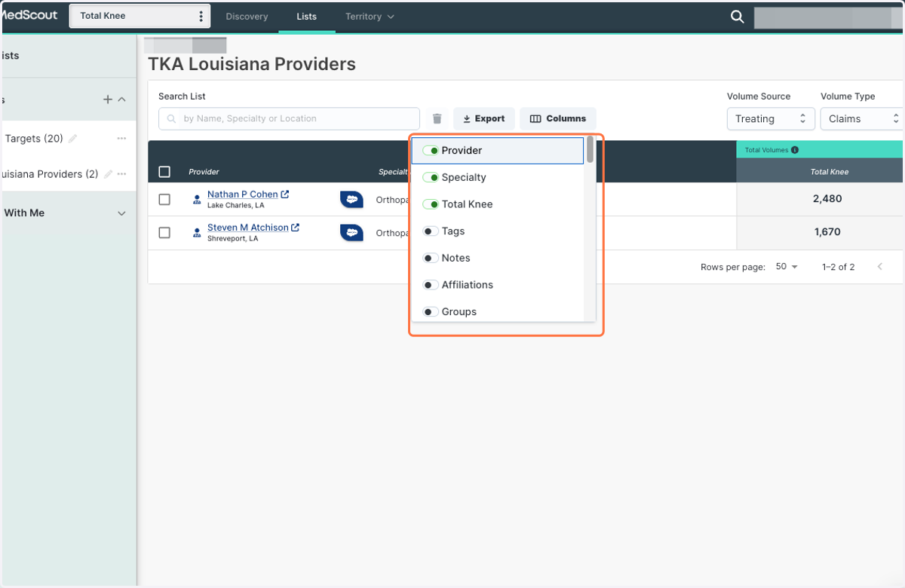
Task: Toggle off the Total Knee column switch
Action: click(431, 204)
